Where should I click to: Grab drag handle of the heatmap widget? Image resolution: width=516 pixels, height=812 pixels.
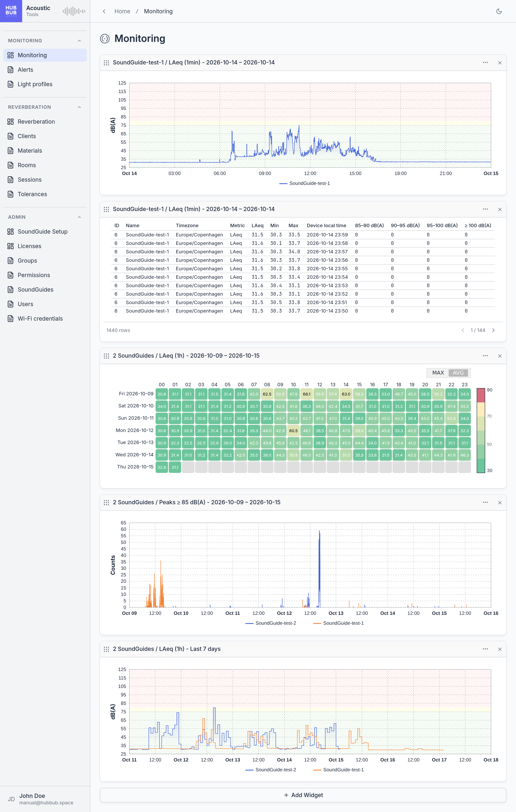(x=106, y=356)
